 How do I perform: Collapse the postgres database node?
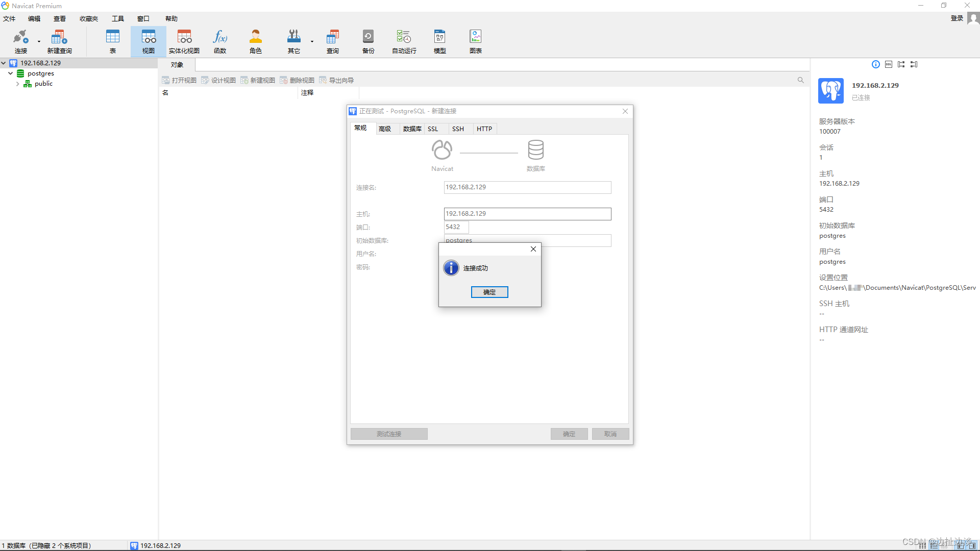pos(10,73)
